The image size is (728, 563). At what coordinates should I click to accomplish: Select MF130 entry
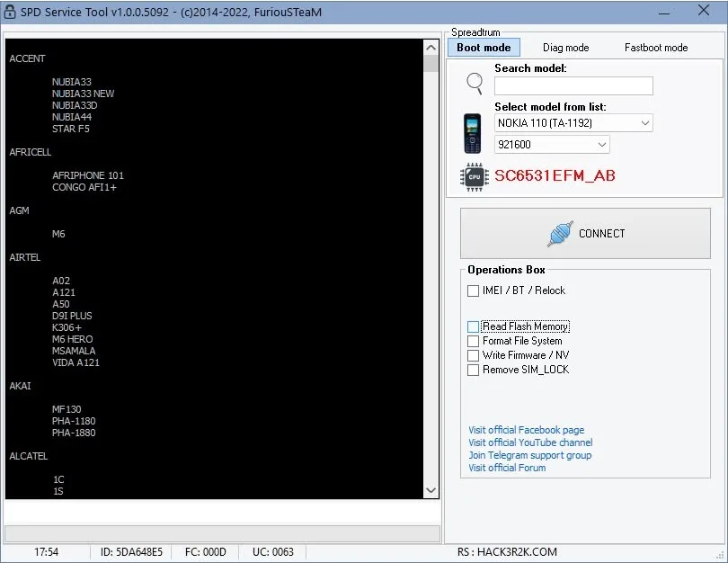coord(67,409)
